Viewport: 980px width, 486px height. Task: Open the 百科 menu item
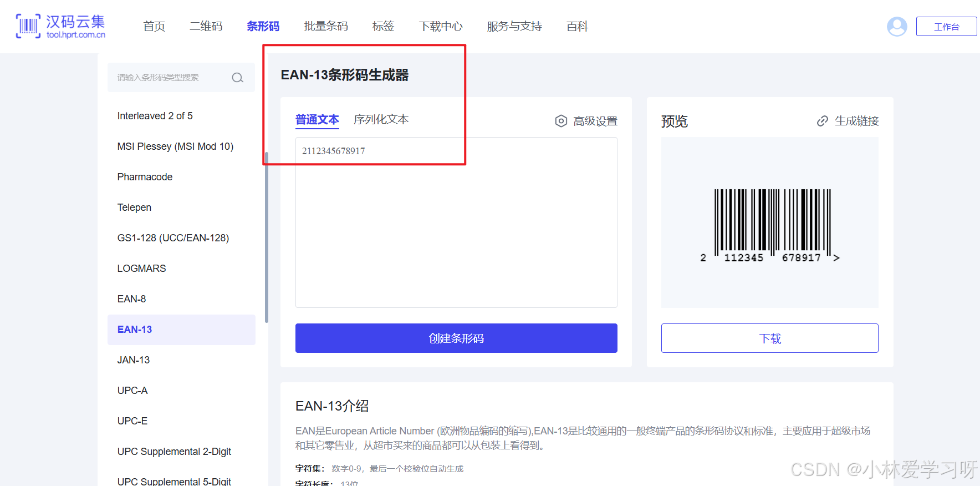(577, 26)
